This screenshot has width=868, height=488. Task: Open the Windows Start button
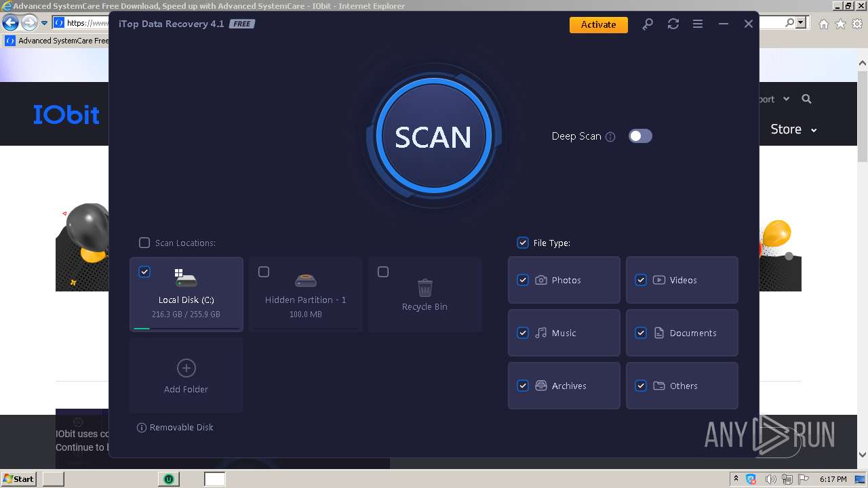click(x=19, y=479)
